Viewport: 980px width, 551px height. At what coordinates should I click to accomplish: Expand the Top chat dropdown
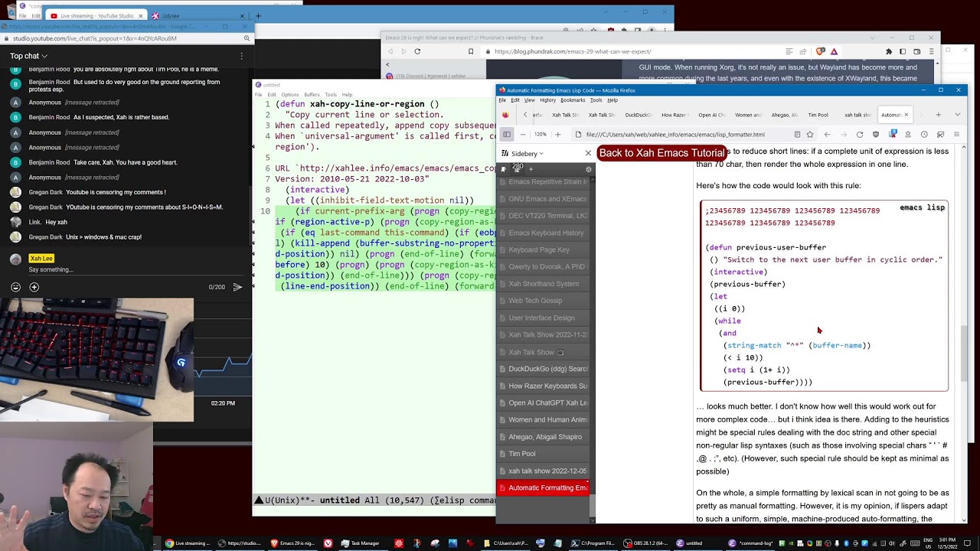click(28, 56)
